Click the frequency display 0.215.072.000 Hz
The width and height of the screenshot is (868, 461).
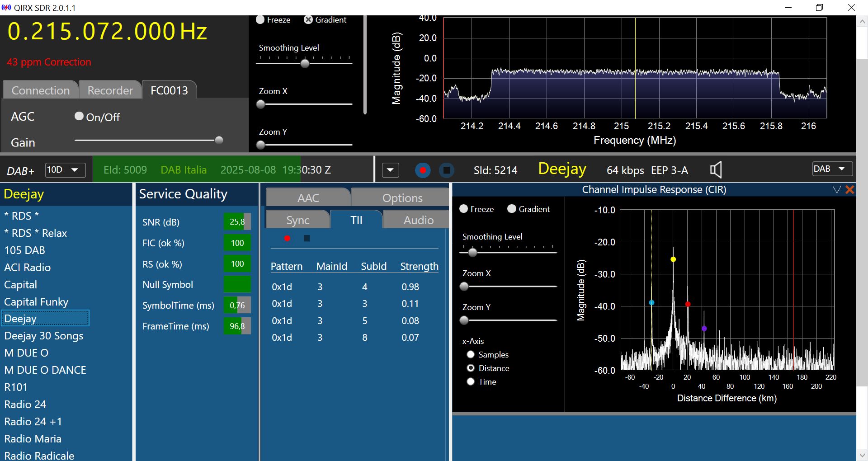(108, 32)
